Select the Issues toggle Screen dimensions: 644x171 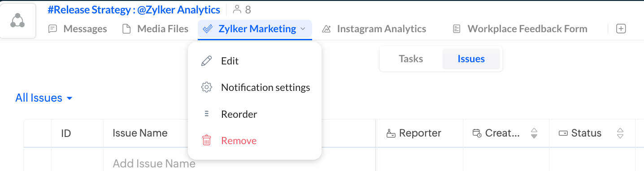[471, 59]
